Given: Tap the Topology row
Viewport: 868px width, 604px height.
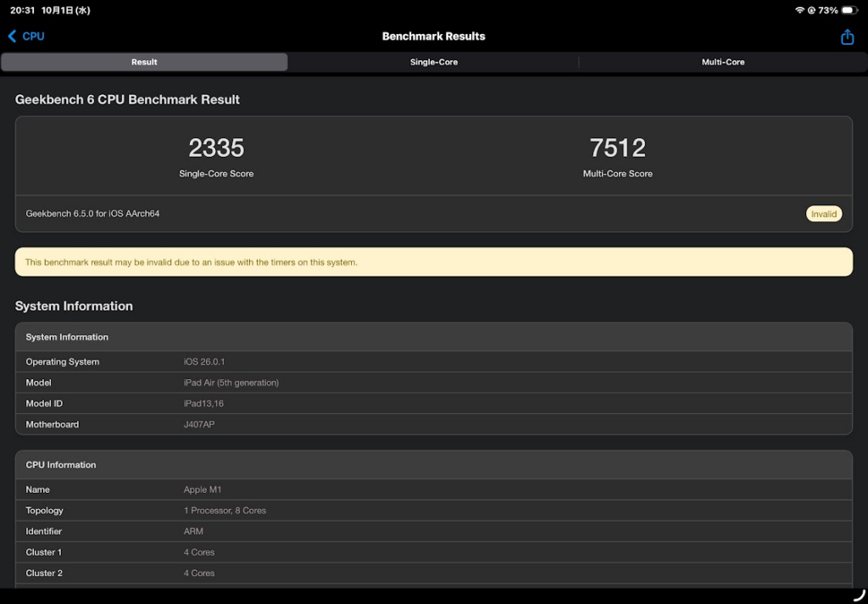Looking at the screenshot, I should click(433, 511).
